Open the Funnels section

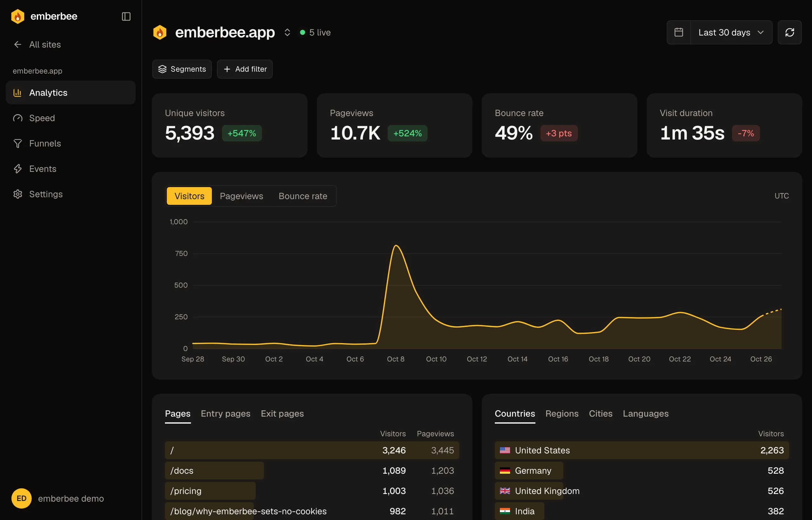coord(71,143)
